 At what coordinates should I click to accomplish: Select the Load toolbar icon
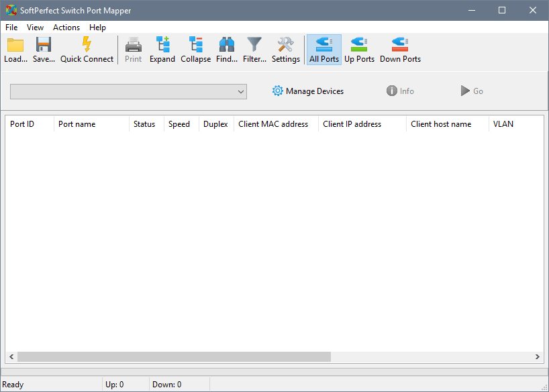point(15,49)
